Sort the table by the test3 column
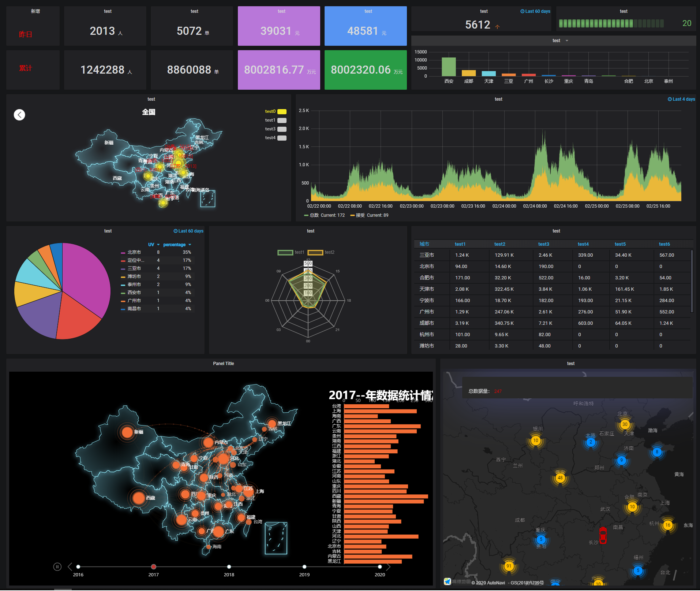700x591 pixels. pyautogui.click(x=543, y=244)
